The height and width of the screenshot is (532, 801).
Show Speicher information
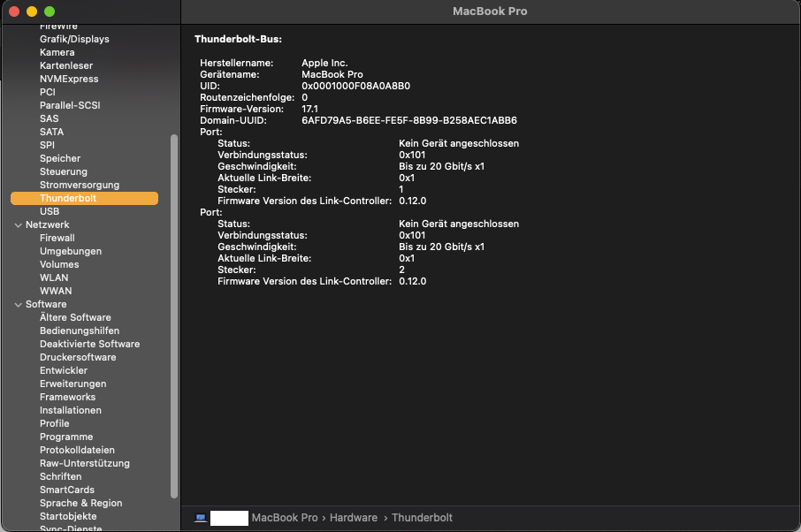(60, 159)
